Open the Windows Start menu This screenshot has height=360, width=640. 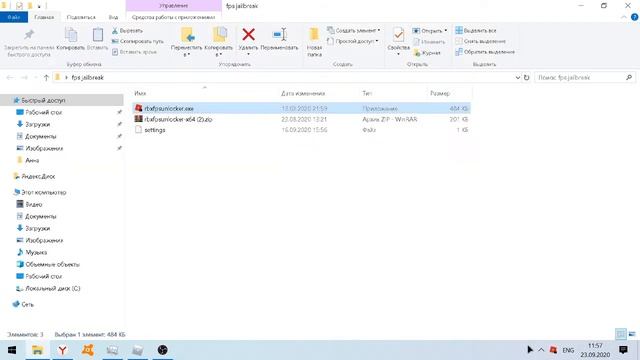(x=12, y=350)
